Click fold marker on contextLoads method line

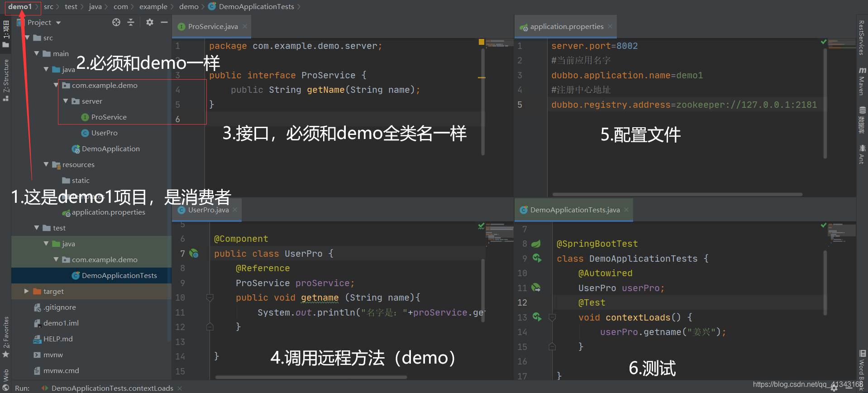[552, 317]
